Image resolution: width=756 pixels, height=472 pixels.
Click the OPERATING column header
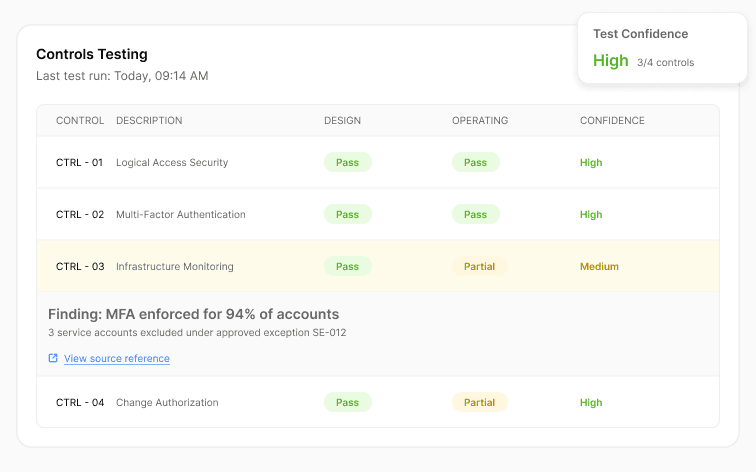(480, 121)
